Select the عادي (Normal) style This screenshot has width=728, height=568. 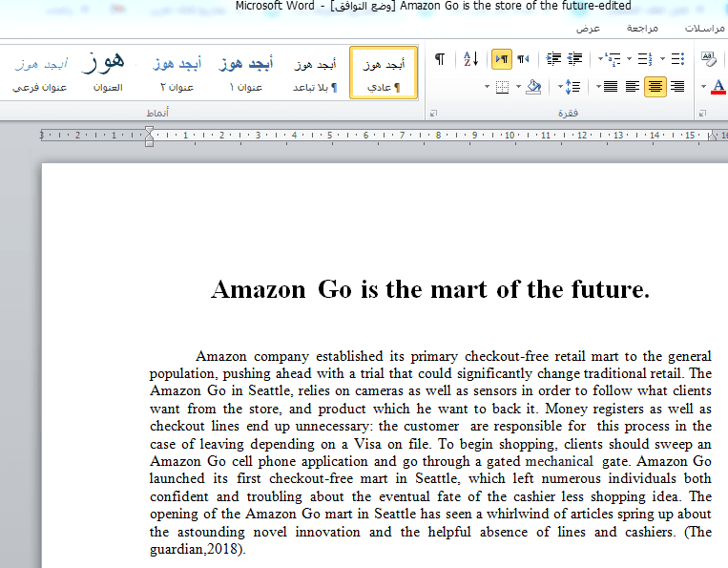(x=384, y=73)
